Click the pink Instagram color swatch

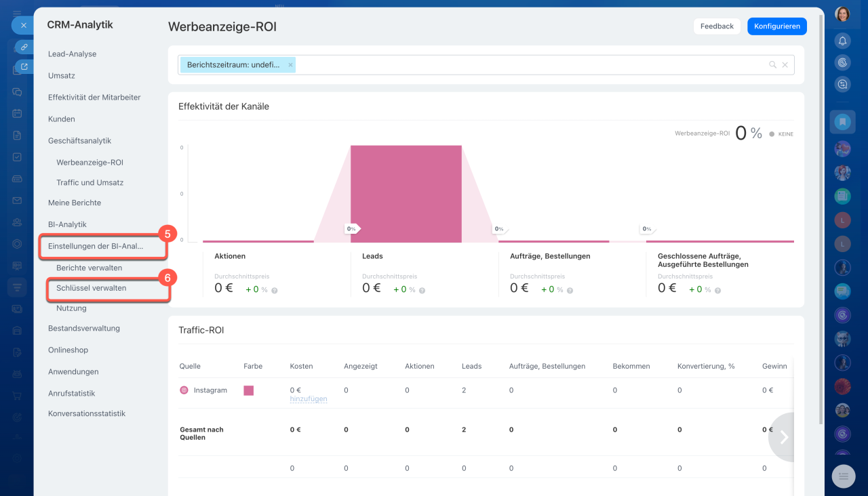[248, 390]
